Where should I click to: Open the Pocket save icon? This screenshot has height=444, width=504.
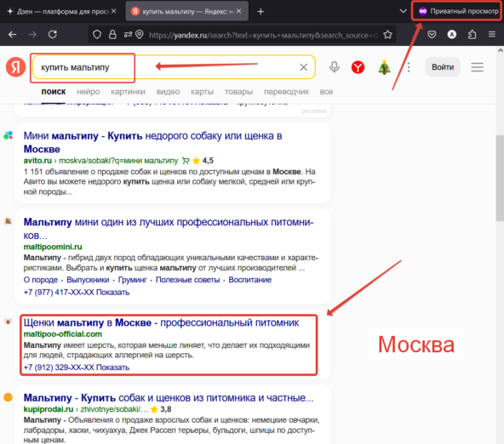pyautogui.click(x=432, y=34)
